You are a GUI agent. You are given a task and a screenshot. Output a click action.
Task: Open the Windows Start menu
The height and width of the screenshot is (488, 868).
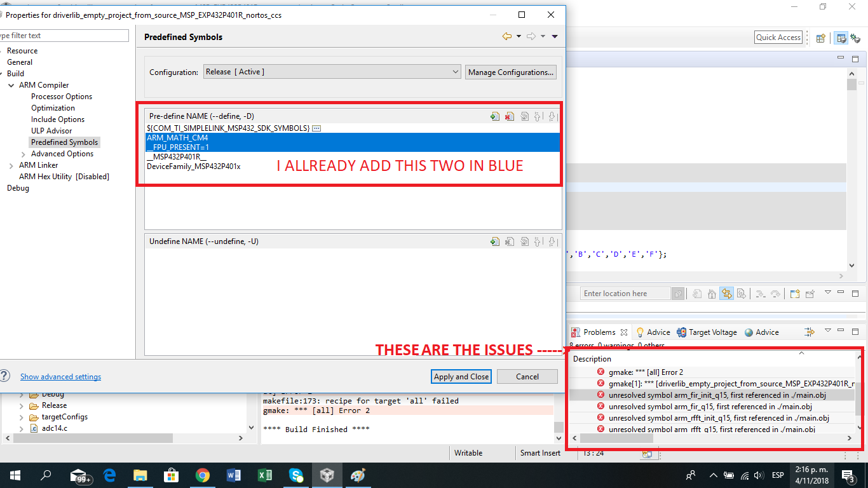[x=15, y=475]
